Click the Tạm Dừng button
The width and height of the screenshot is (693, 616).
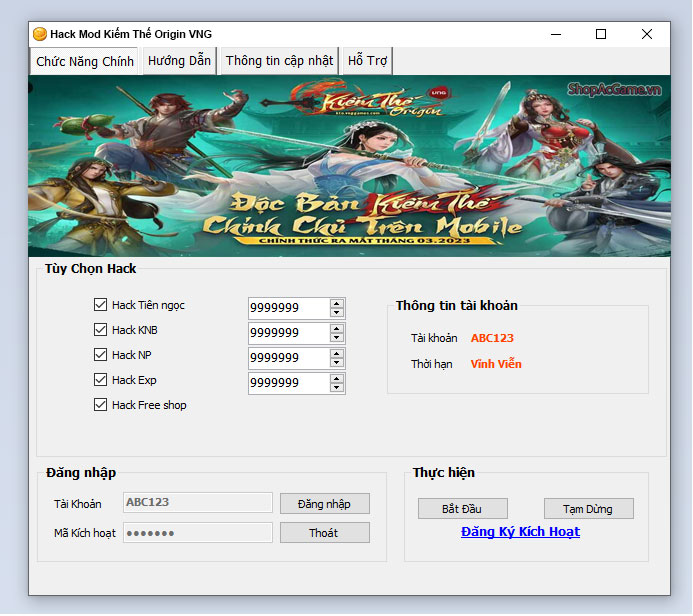click(588, 509)
